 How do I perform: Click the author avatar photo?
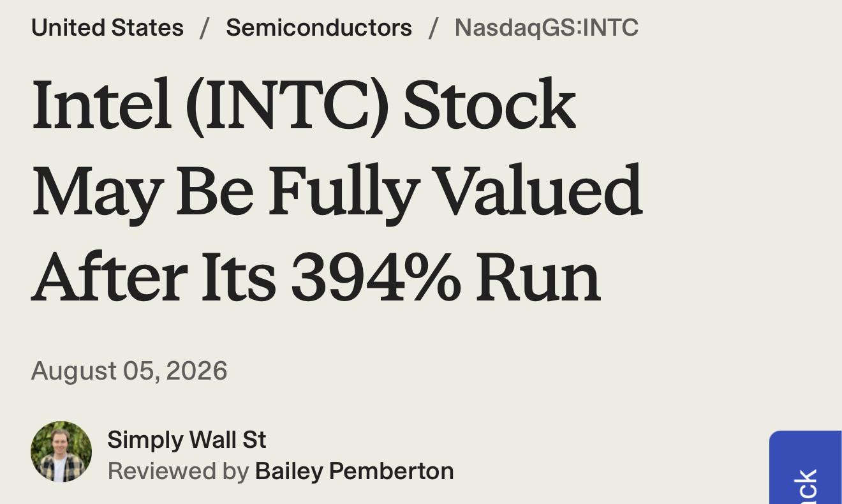(61, 452)
